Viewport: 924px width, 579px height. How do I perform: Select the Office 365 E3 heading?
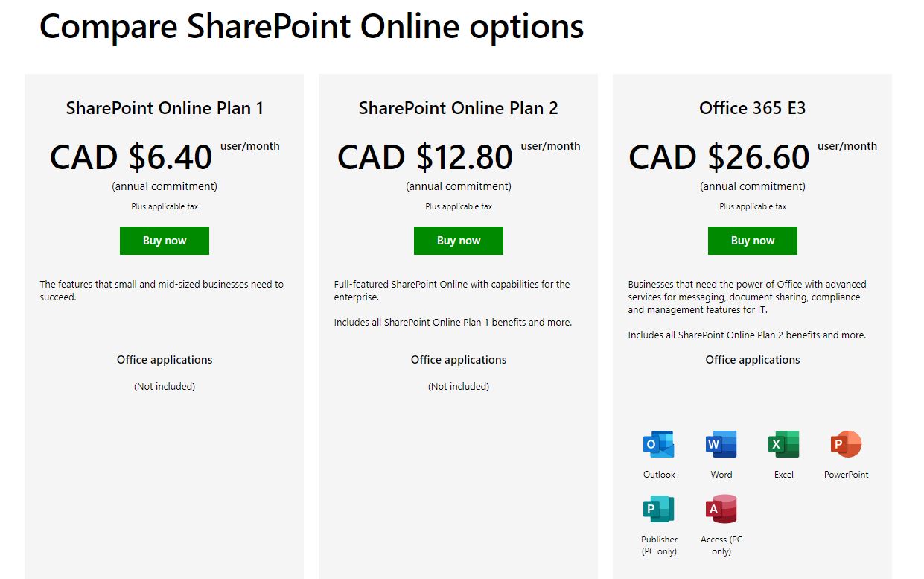point(753,108)
